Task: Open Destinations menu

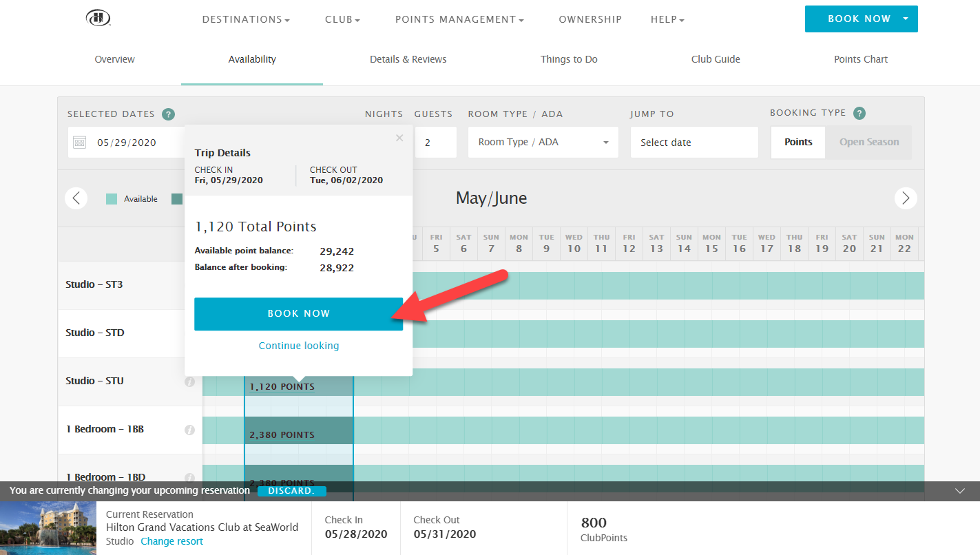Action: [x=246, y=20]
